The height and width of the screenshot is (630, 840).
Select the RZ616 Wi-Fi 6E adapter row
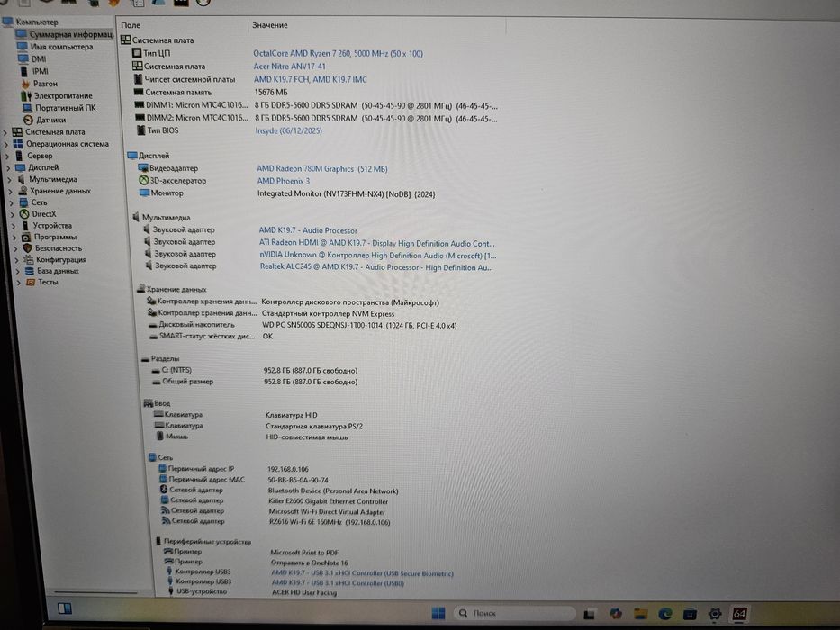click(275, 521)
